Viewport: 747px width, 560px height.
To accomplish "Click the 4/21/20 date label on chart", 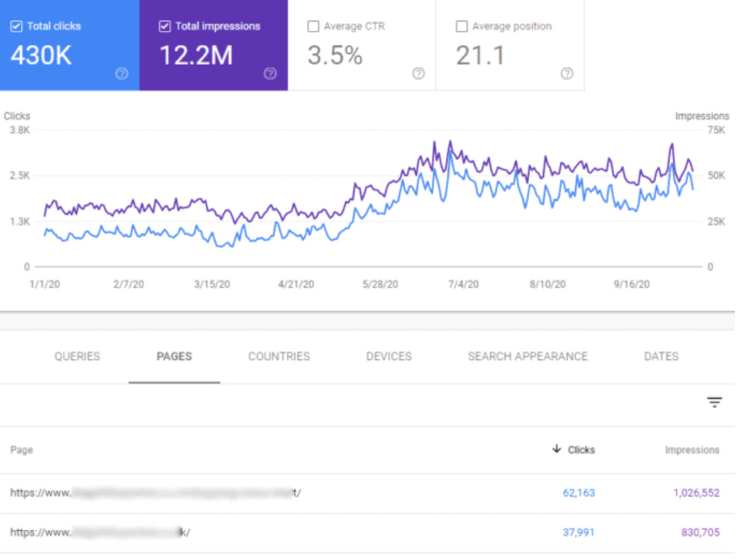I will click(296, 284).
